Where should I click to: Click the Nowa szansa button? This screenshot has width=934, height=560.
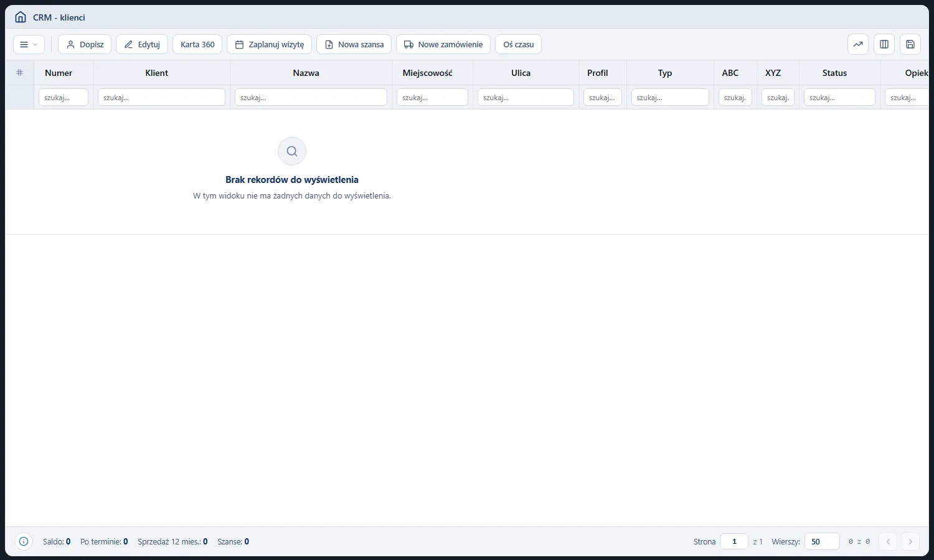tap(354, 44)
